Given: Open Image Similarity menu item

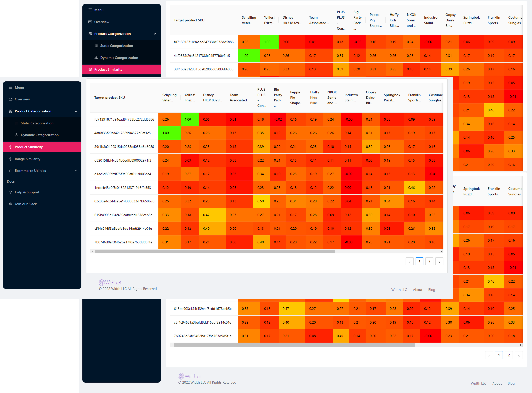Looking at the screenshot, I should tap(28, 159).
